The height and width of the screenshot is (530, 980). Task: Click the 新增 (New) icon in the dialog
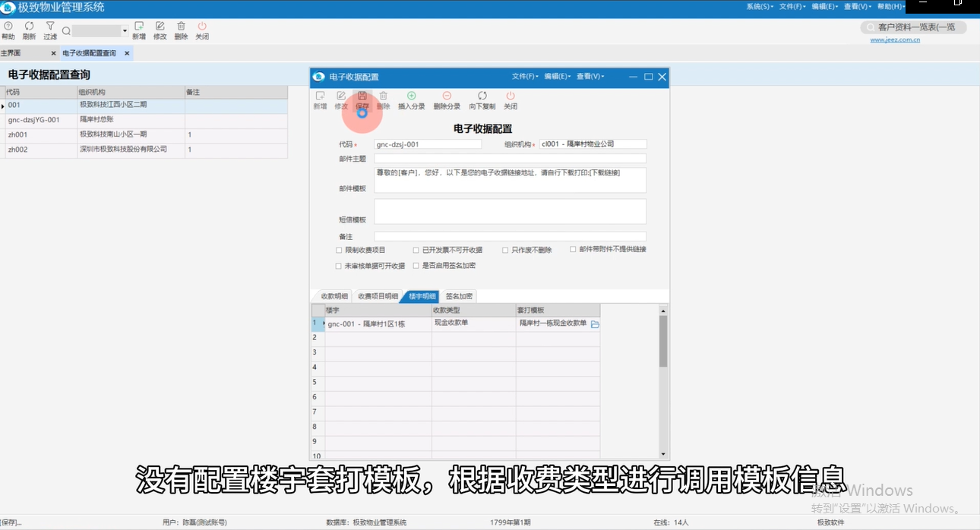pyautogui.click(x=320, y=99)
